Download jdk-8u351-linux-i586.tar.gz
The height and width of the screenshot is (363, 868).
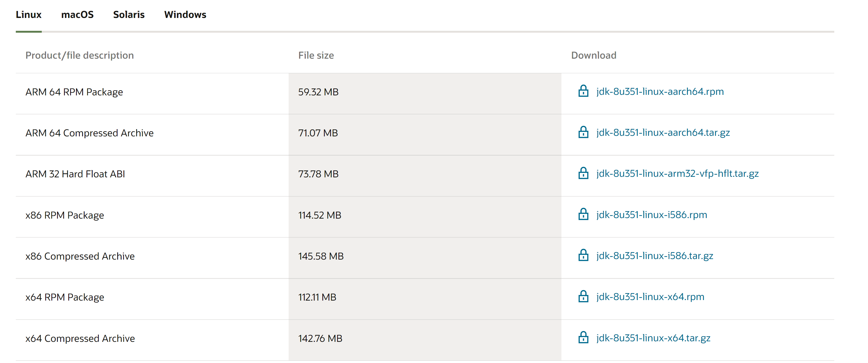coord(654,256)
